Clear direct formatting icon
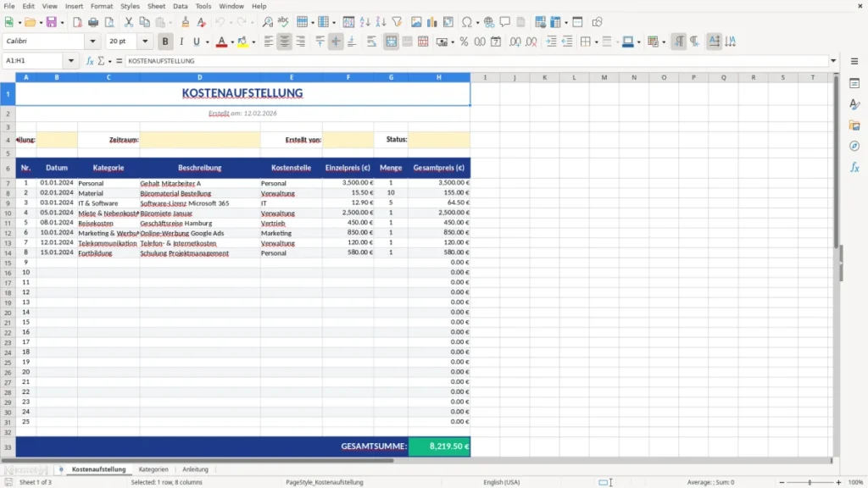 202,22
